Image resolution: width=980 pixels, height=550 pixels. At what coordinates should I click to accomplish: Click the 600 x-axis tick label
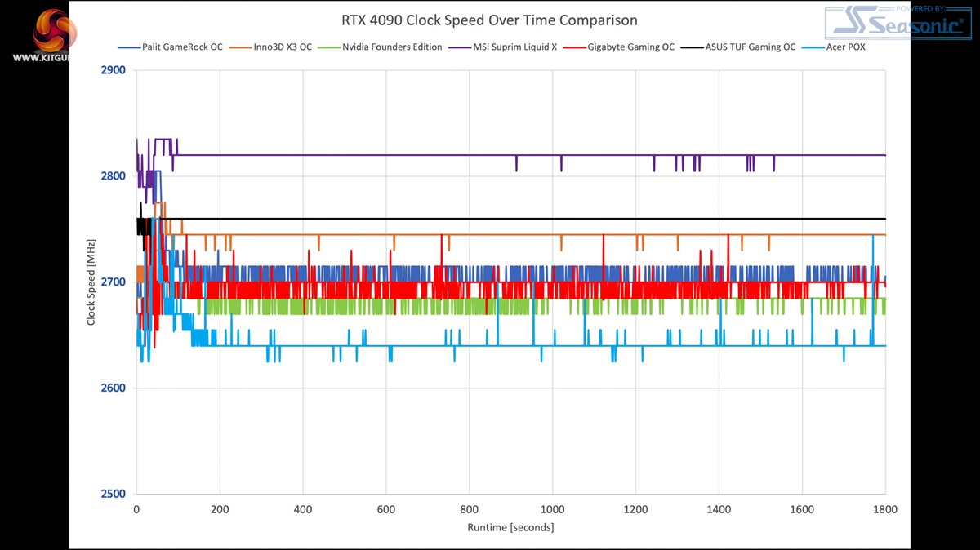(386, 509)
